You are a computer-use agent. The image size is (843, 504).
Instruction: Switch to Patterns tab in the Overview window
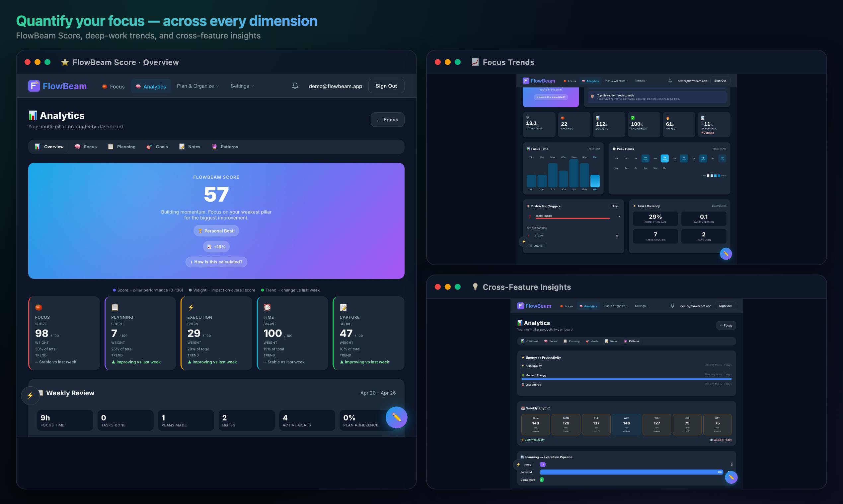pos(225,147)
